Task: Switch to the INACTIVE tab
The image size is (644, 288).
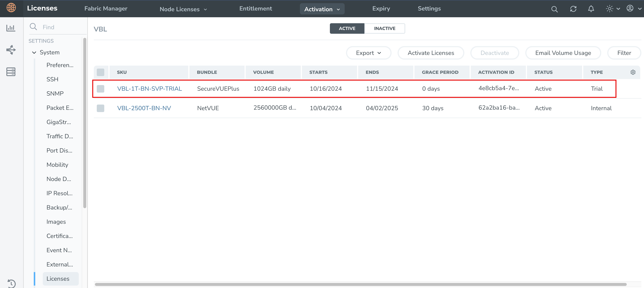Action: pos(384,28)
